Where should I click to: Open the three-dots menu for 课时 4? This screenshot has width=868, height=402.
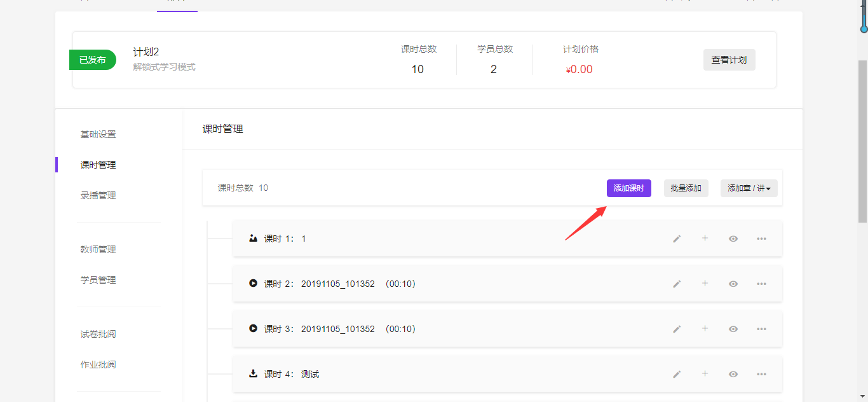coord(761,374)
